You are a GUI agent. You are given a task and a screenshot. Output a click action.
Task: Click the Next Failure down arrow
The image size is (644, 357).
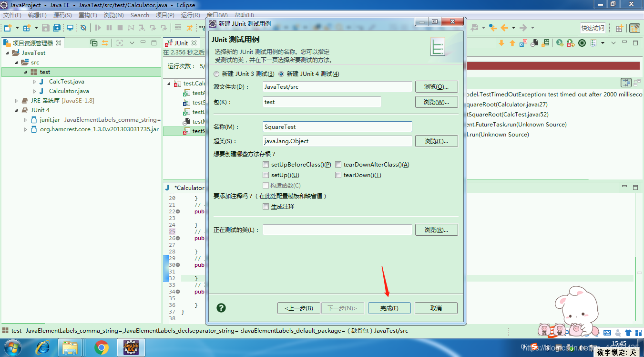[501, 43]
